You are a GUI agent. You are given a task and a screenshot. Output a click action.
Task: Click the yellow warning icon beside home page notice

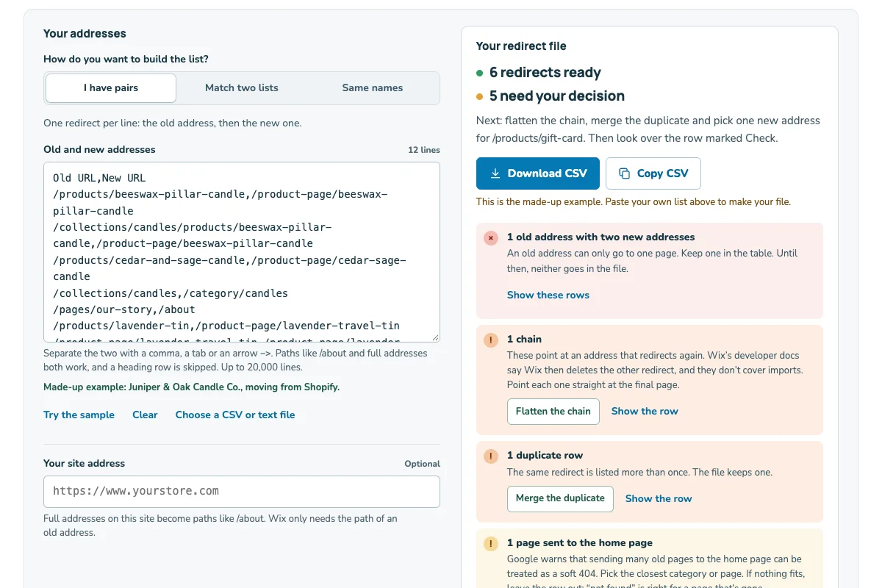pyautogui.click(x=491, y=544)
